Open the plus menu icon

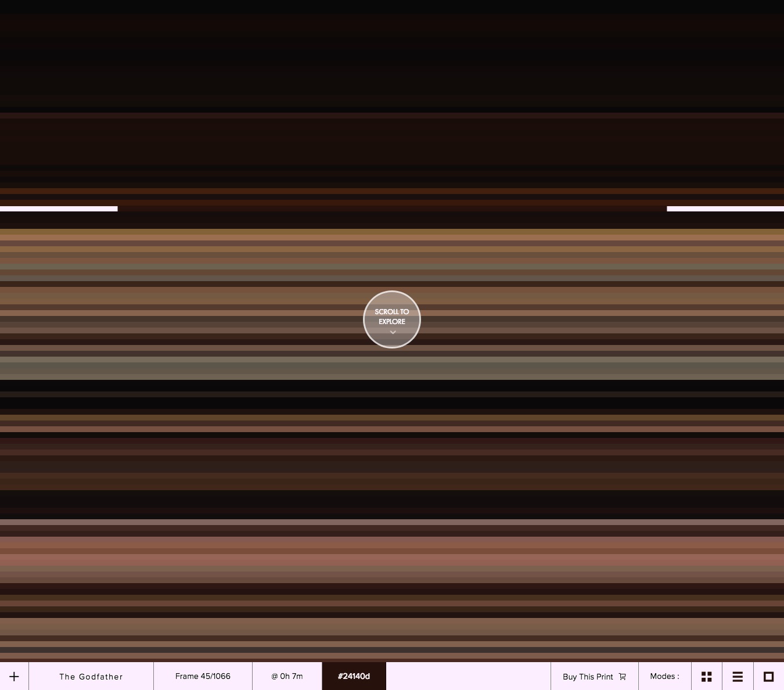click(x=14, y=676)
